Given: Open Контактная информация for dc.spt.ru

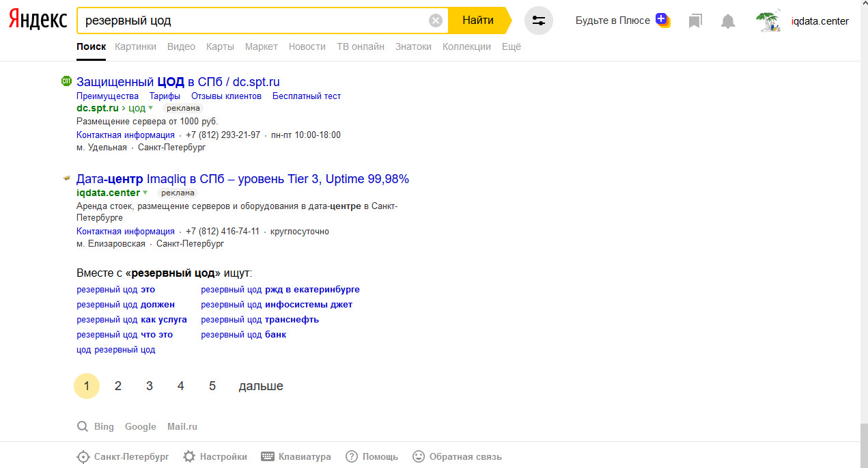Looking at the screenshot, I should 126,135.
